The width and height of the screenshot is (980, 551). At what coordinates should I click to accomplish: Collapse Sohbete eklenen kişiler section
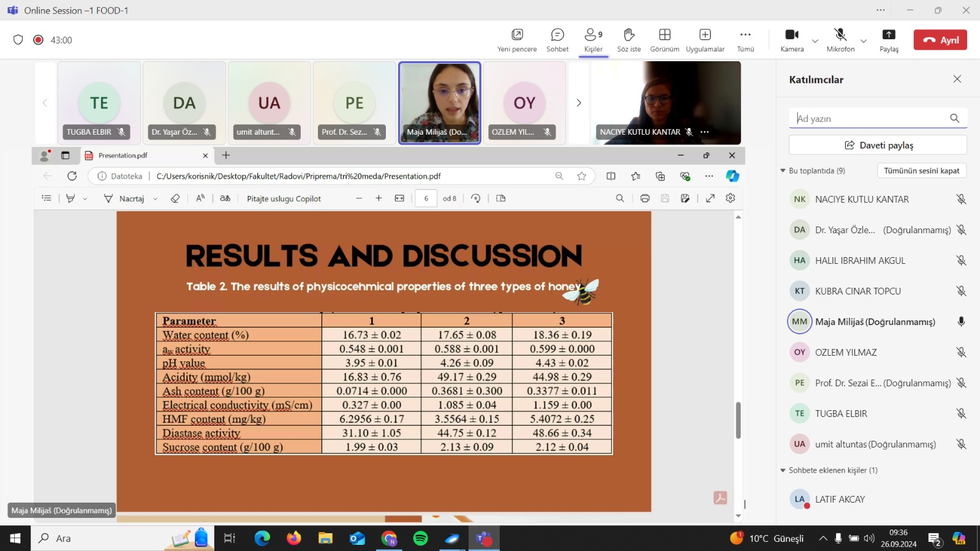tap(783, 470)
